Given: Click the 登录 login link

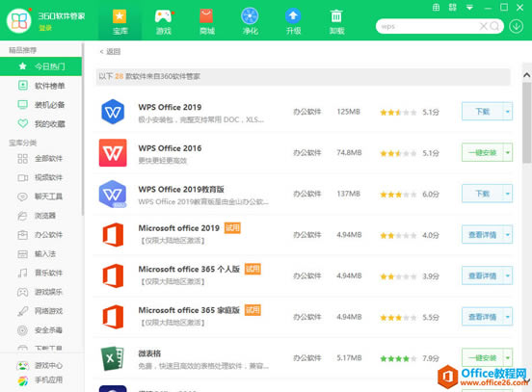Looking at the screenshot, I should click(45, 28).
